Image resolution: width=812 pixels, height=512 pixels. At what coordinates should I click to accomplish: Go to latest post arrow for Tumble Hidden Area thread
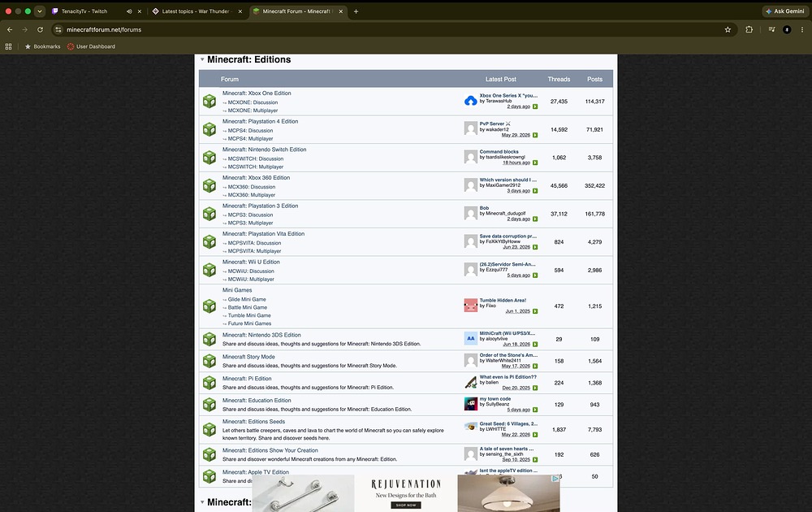click(535, 311)
